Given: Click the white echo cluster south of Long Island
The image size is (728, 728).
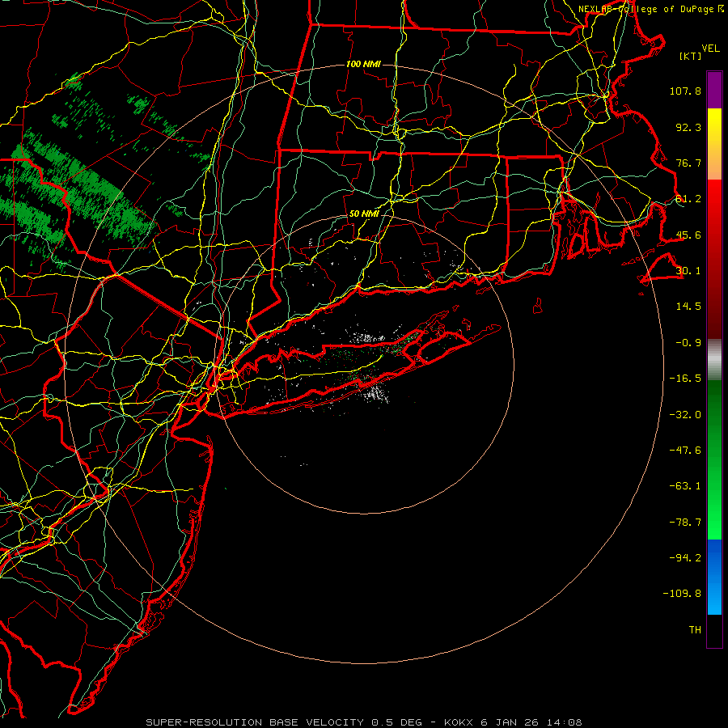Looking at the screenshot, I should pyautogui.click(x=377, y=393).
